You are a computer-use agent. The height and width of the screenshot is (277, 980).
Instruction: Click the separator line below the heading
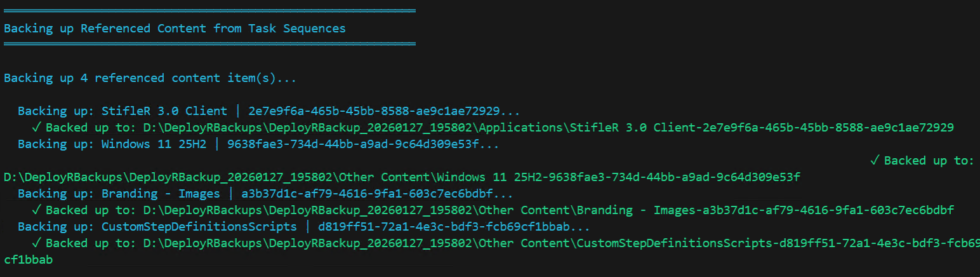(x=209, y=44)
